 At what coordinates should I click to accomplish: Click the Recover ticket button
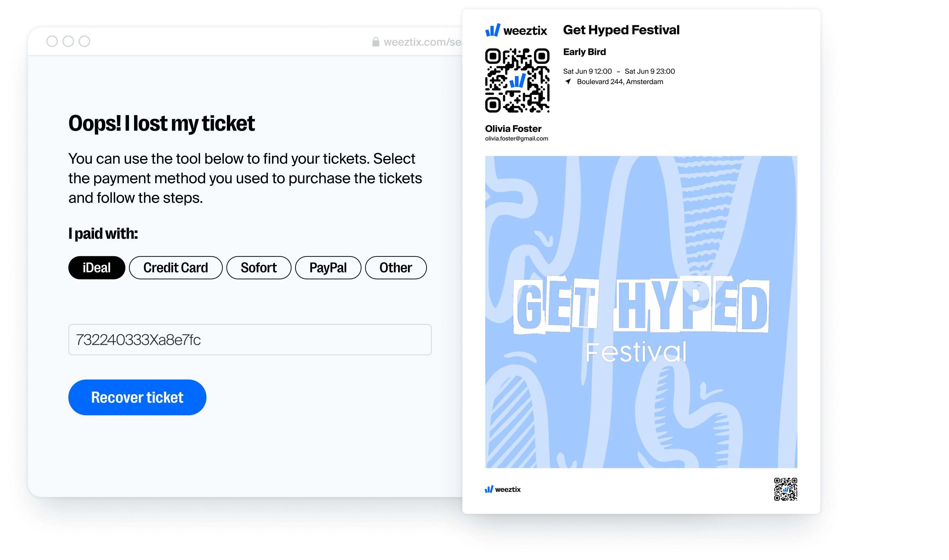coord(137,397)
